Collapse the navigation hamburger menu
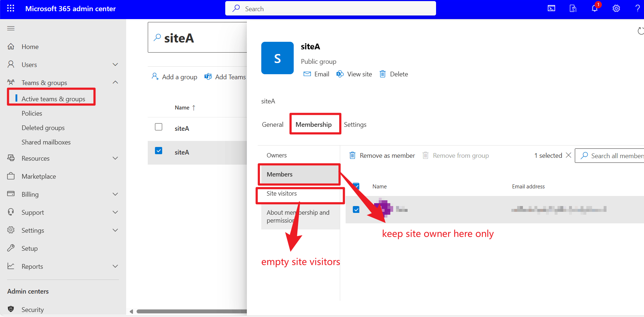Image resolution: width=644 pixels, height=317 pixels. pyautogui.click(x=11, y=28)
